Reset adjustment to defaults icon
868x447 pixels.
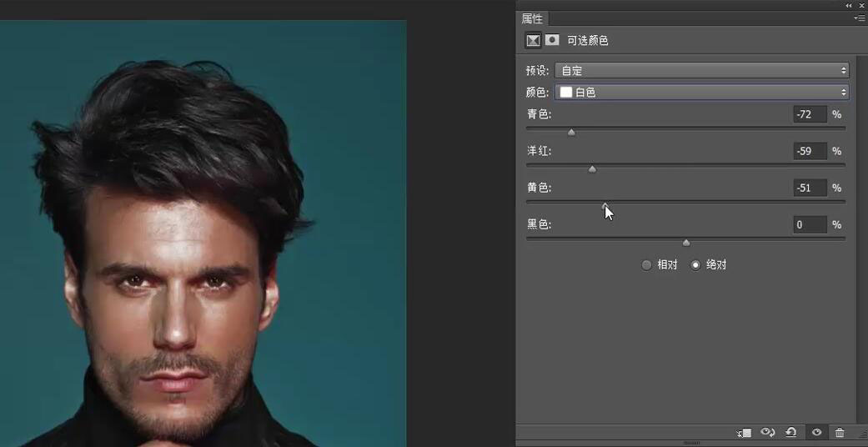791,433
